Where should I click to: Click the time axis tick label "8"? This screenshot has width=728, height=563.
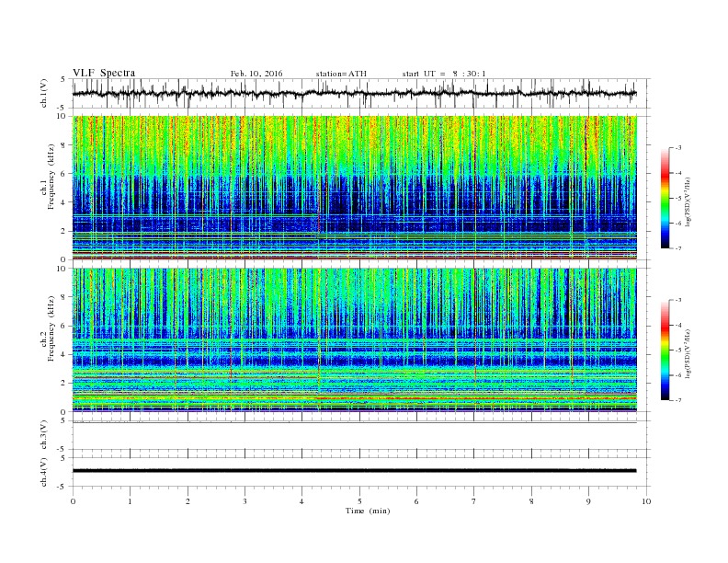click(531, 501)
